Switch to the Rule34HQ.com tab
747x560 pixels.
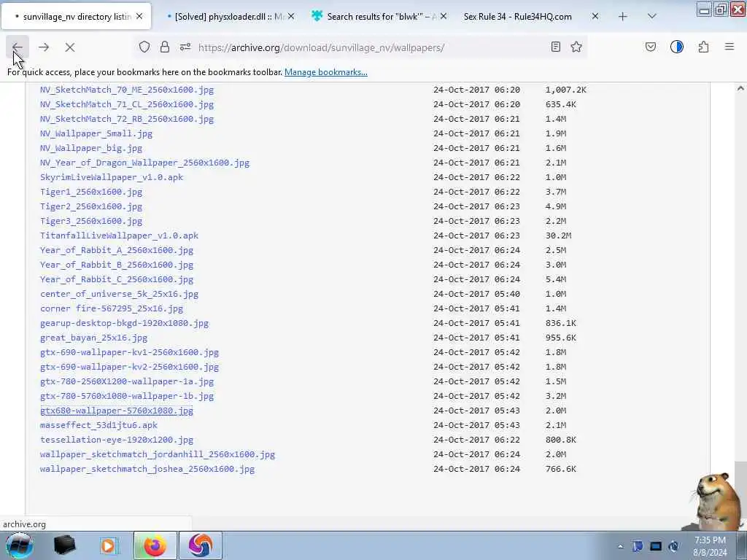click(518, 16)
